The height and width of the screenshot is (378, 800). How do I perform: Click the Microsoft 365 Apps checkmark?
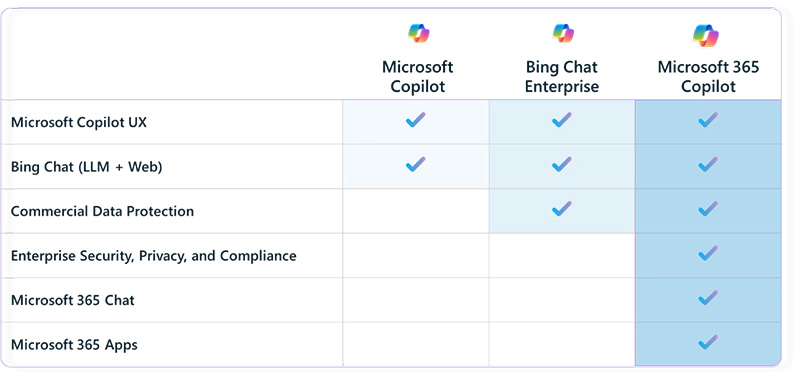coord(708,342)
